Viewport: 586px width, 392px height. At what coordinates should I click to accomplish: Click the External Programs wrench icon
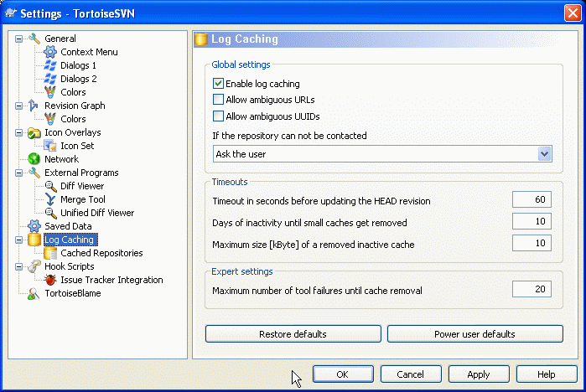click(x=34, y=173)
